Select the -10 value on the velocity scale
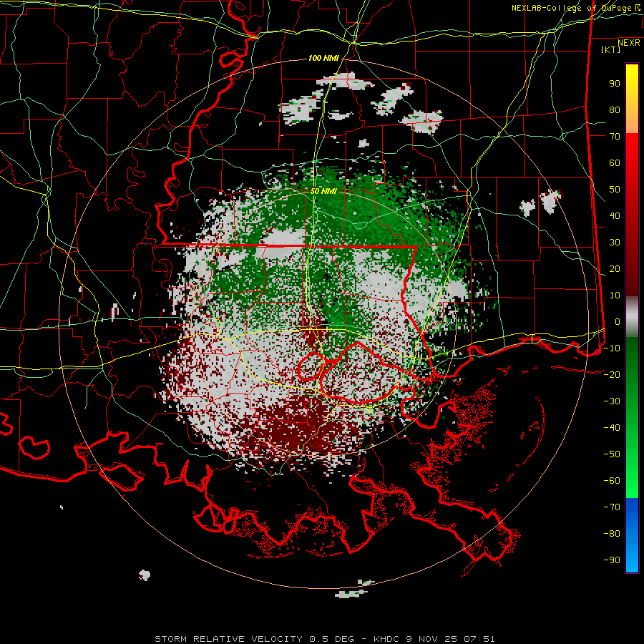 click(612, 348)
